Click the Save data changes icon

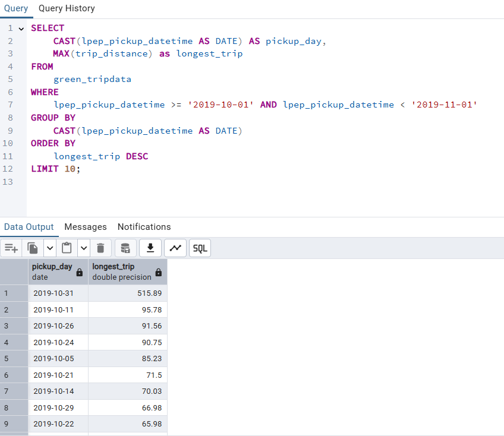(x=125, y=248)
